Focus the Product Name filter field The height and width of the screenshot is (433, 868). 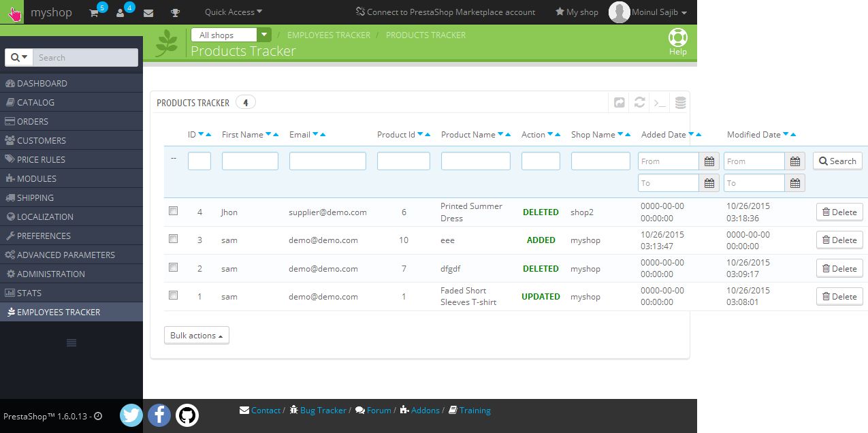476,161
